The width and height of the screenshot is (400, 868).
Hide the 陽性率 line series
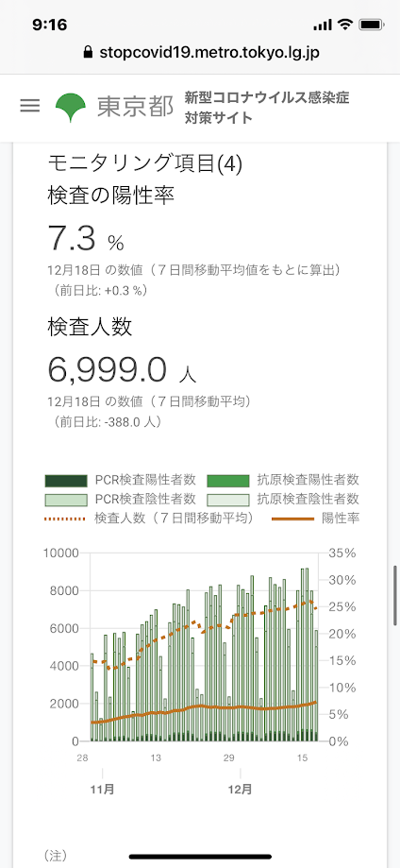(x=315, y=519)
